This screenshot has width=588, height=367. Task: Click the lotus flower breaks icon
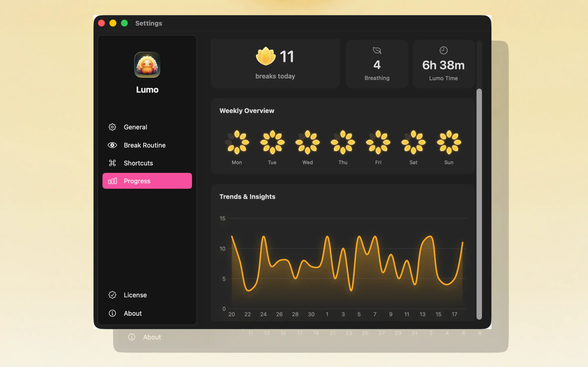point(265,56)
